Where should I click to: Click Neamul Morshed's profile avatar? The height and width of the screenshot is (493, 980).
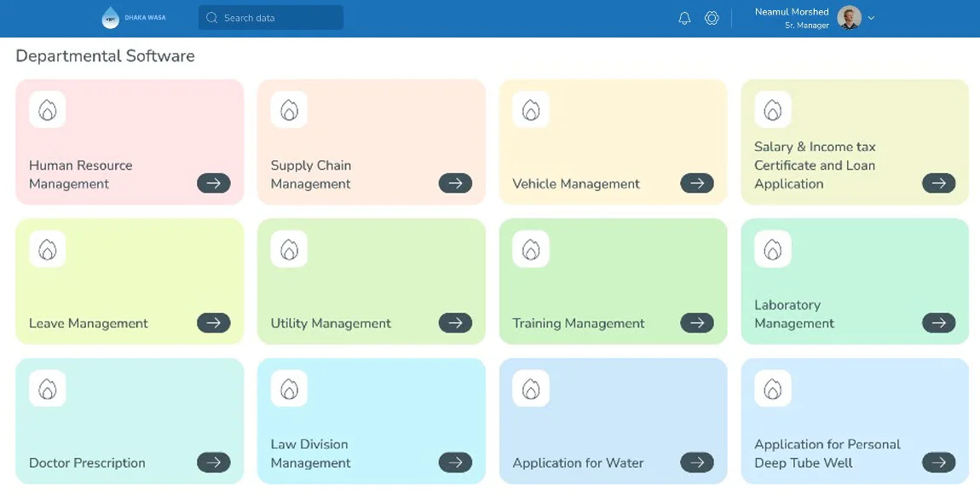tap(849, 18)
